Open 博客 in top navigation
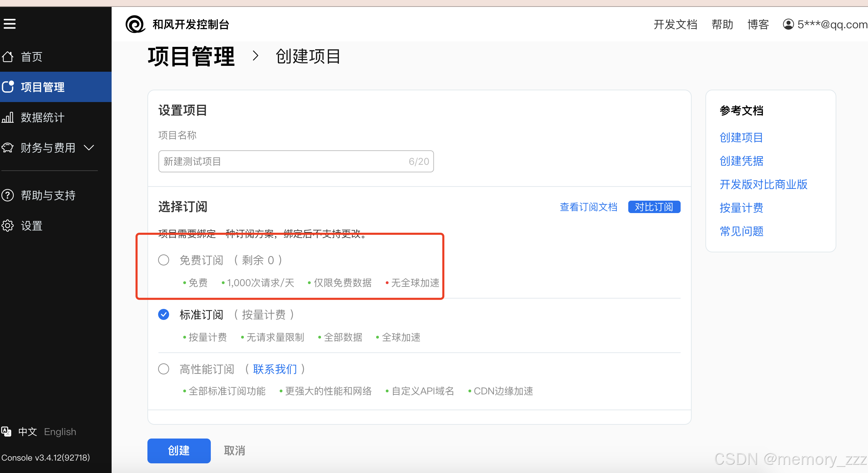868x473 pixels. click(x=758, y=24)
